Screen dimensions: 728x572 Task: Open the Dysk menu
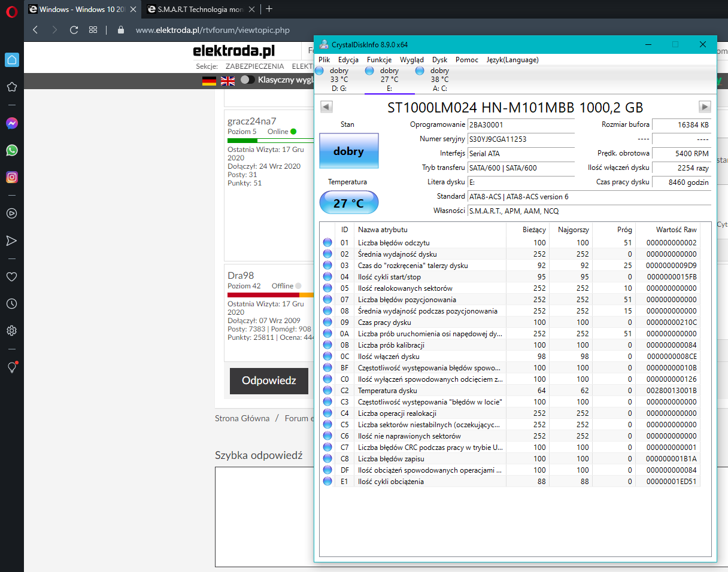point(440,59)
